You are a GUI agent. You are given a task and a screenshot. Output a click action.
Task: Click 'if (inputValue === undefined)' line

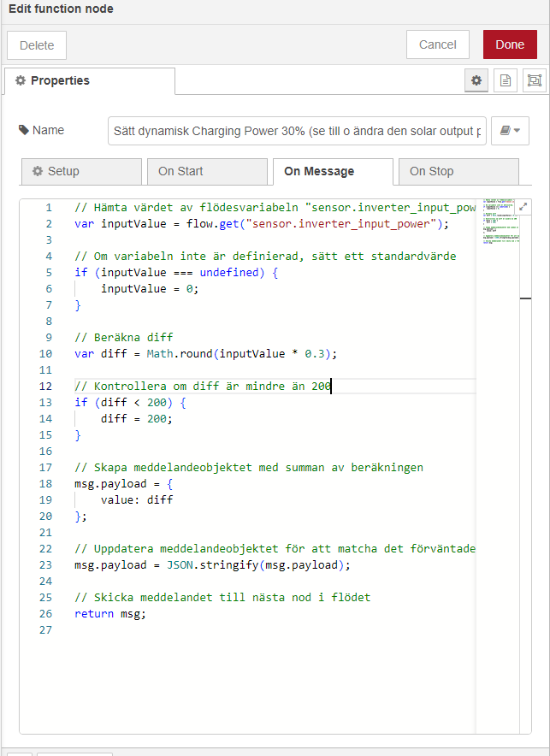(176, 273)
